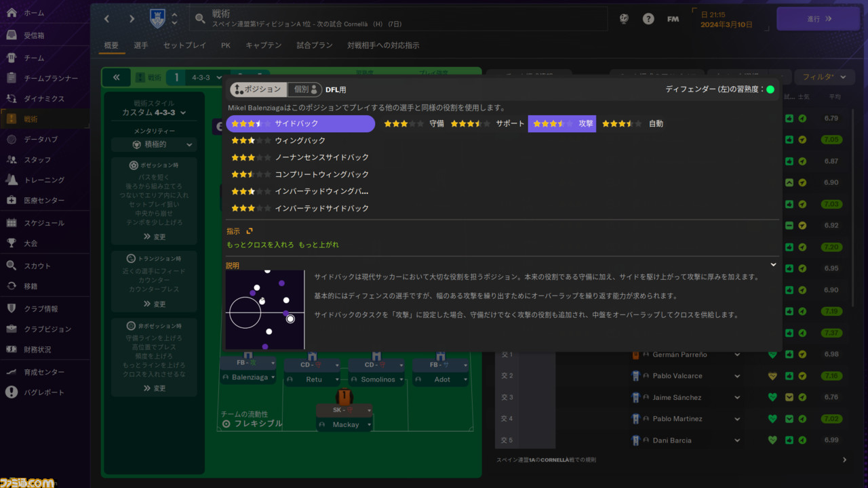
Task: Open the 大会 trophy icon
Action: (x=12, y=243)
